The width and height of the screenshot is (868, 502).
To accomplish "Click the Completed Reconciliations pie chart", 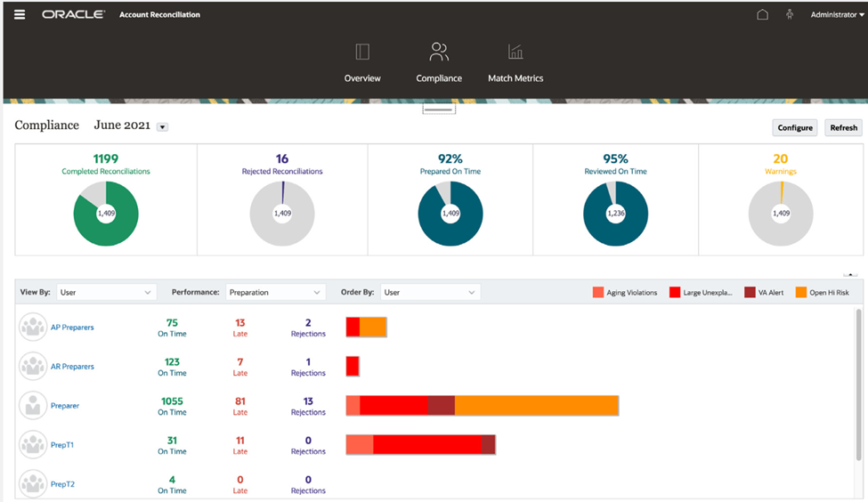I will point(105,214).
